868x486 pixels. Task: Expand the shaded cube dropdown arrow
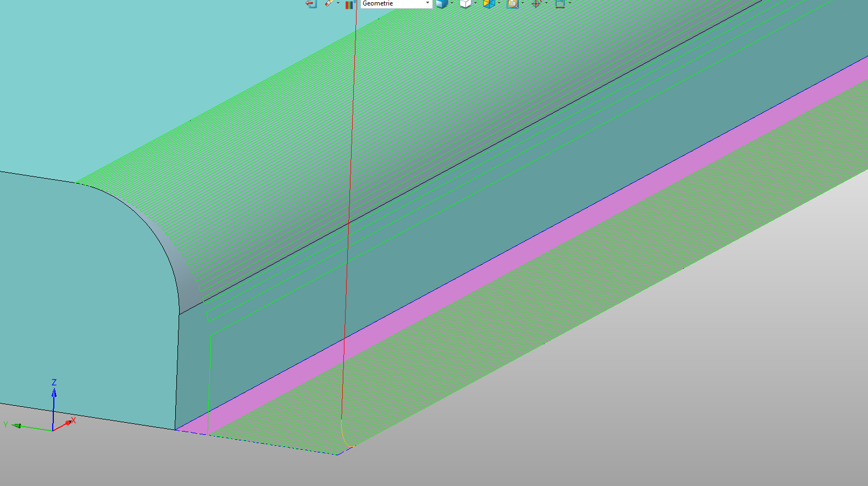(452, 3)
